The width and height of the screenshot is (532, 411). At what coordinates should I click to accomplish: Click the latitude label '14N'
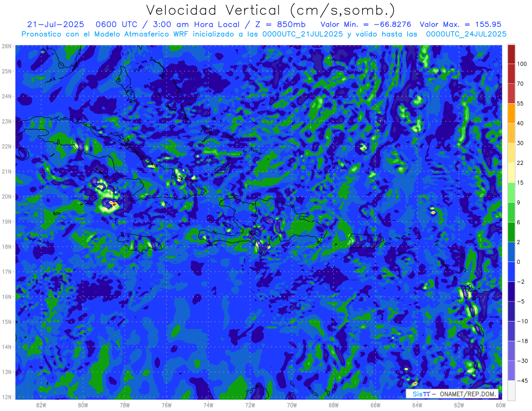click(7, 347)
